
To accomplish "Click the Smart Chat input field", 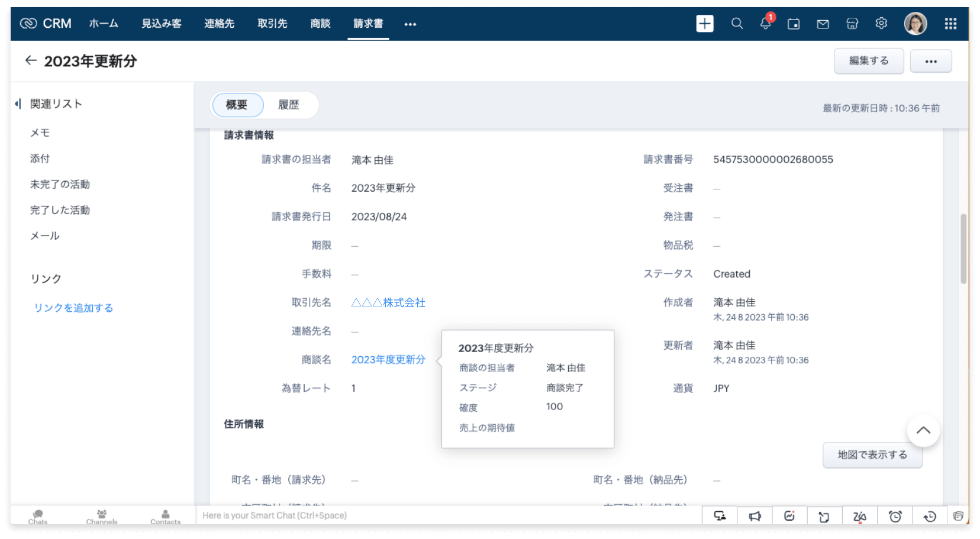I will click(449, 516).
